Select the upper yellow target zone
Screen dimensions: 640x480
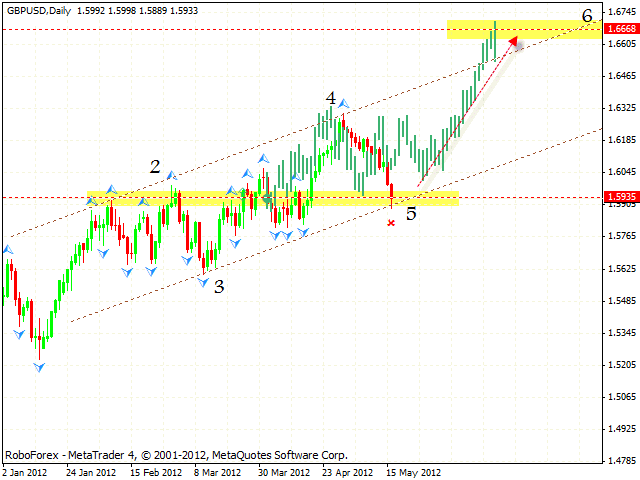coord(523,30)
